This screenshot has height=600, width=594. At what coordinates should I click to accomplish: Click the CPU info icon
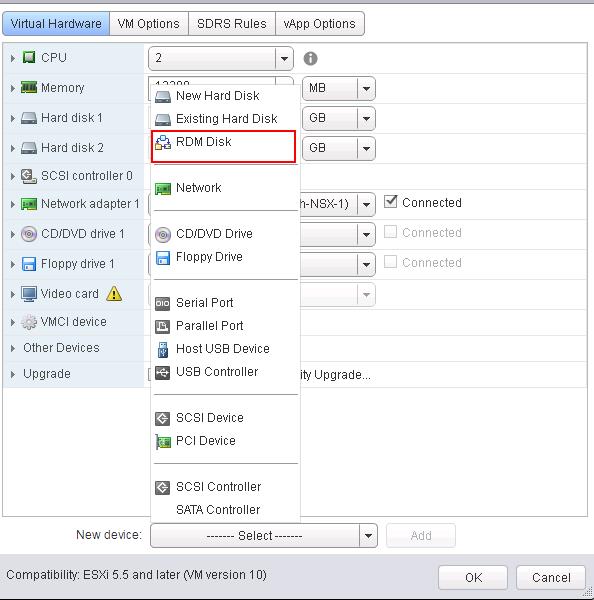(x=310, y=59)
